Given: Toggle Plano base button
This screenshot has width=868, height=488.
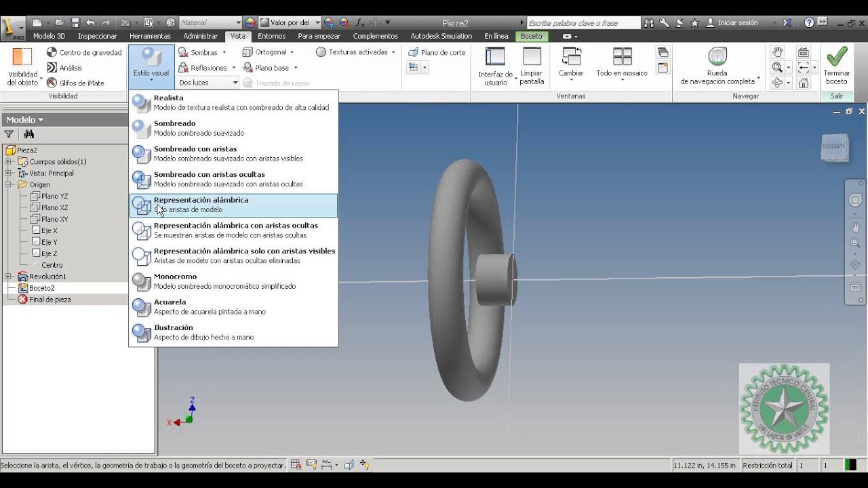Looking at the screenshot, I should click(x=266, y=68).
